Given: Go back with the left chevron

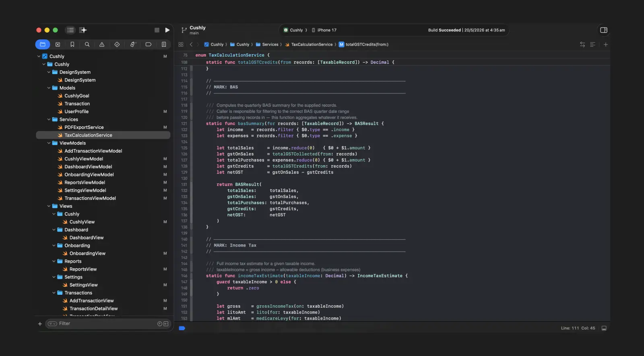Looking at the screenshot, I should pos(191,44).
